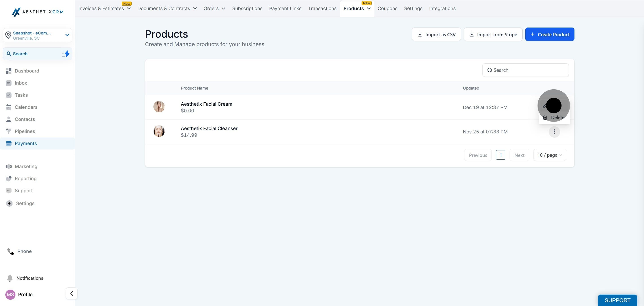Image resolution: width=644 pixels, height=306 pixels.
Task: Click the Import from Stripe button
Action: [x=493, y=34]
